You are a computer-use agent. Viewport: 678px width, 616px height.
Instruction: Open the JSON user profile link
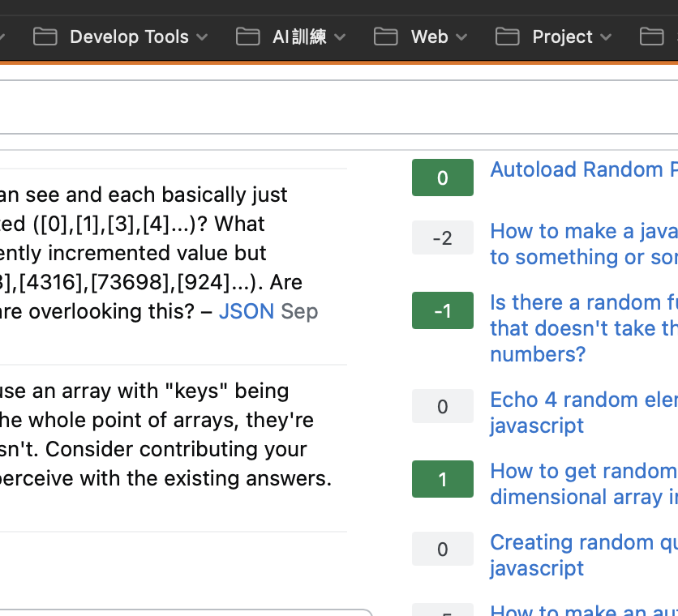click(247, 311)
